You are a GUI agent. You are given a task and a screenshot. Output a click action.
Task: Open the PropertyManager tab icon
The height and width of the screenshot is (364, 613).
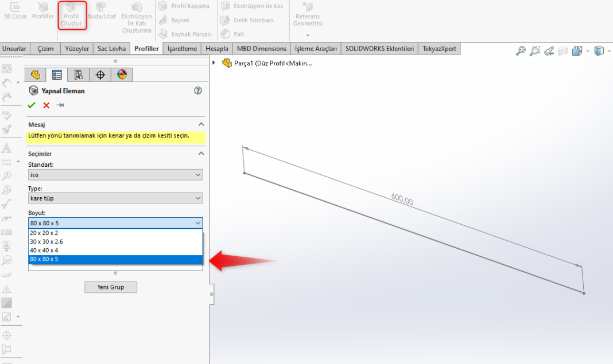57,75
